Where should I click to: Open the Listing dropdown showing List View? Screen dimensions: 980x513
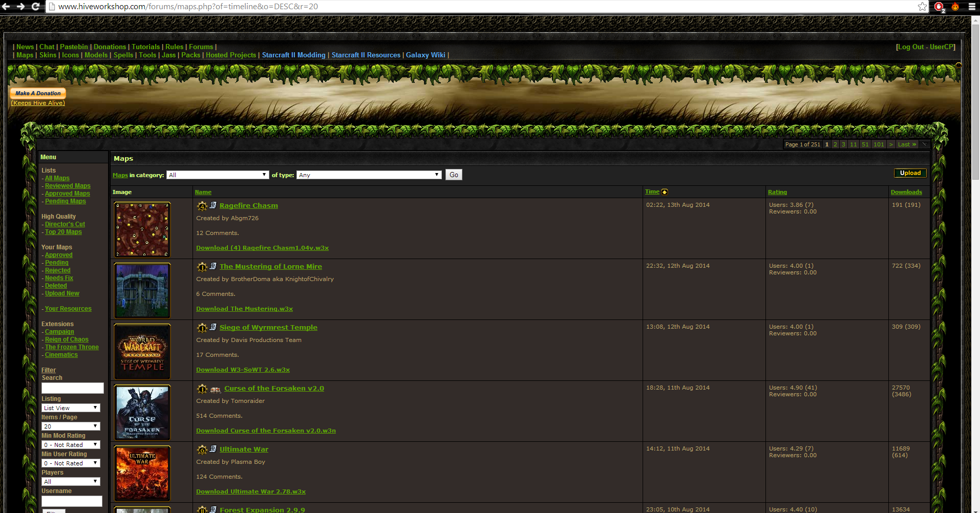coord(71,408)
